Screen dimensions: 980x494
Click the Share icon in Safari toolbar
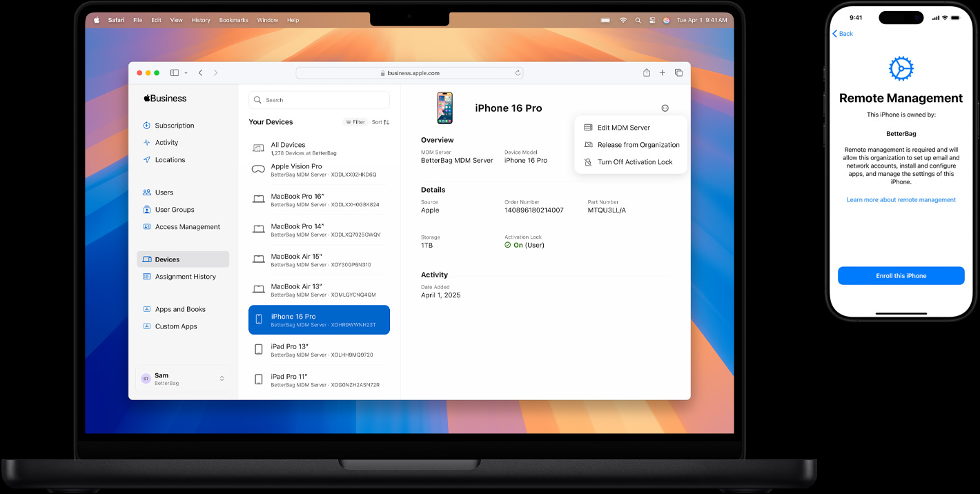pos(646,72)
